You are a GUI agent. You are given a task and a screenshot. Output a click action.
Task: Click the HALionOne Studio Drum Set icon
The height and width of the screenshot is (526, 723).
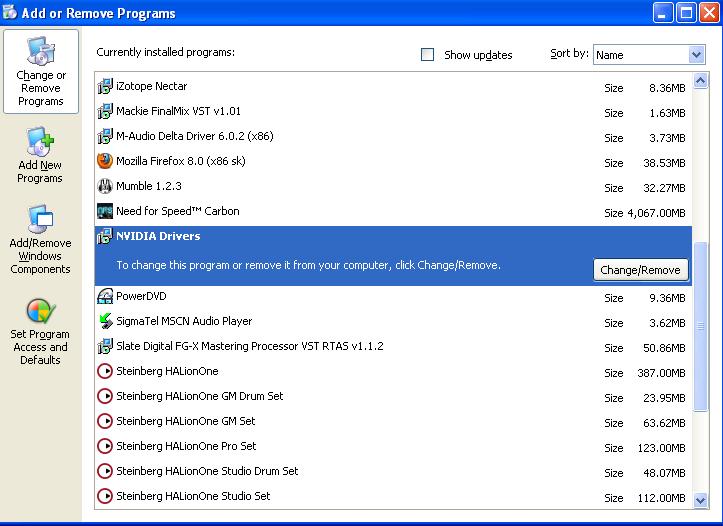(105, 471)
